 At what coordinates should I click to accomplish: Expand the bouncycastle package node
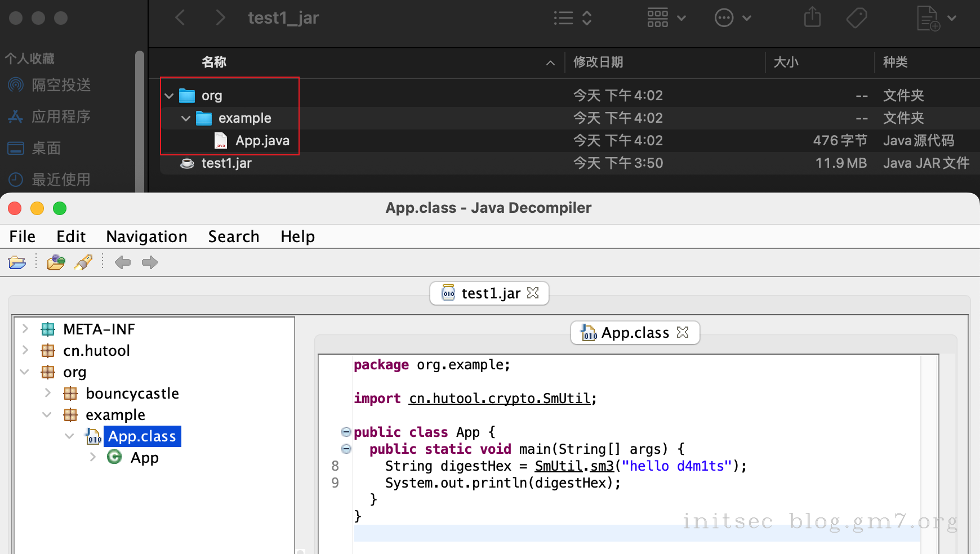point(48,393)
